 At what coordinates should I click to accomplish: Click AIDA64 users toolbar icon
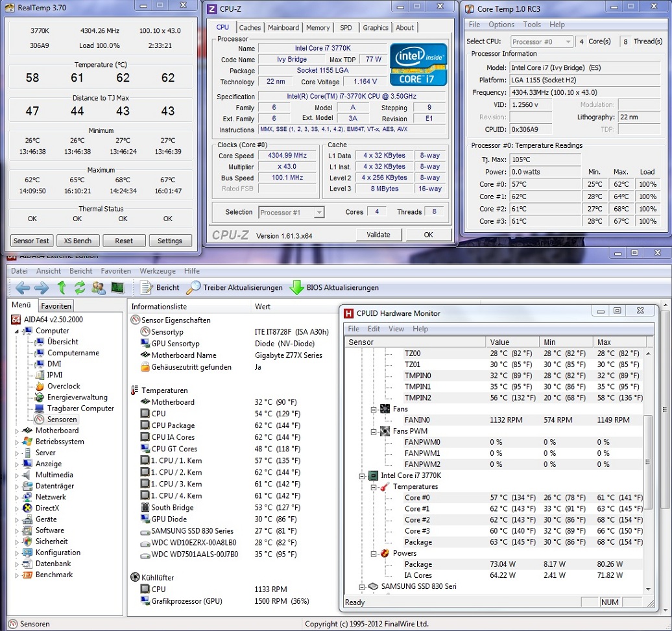[99, 287]
